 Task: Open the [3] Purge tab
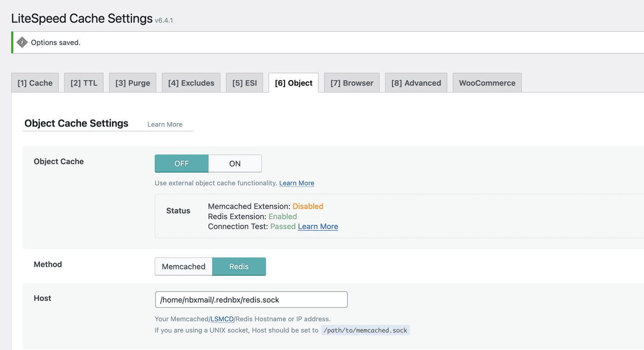click(x=132, y=83)
